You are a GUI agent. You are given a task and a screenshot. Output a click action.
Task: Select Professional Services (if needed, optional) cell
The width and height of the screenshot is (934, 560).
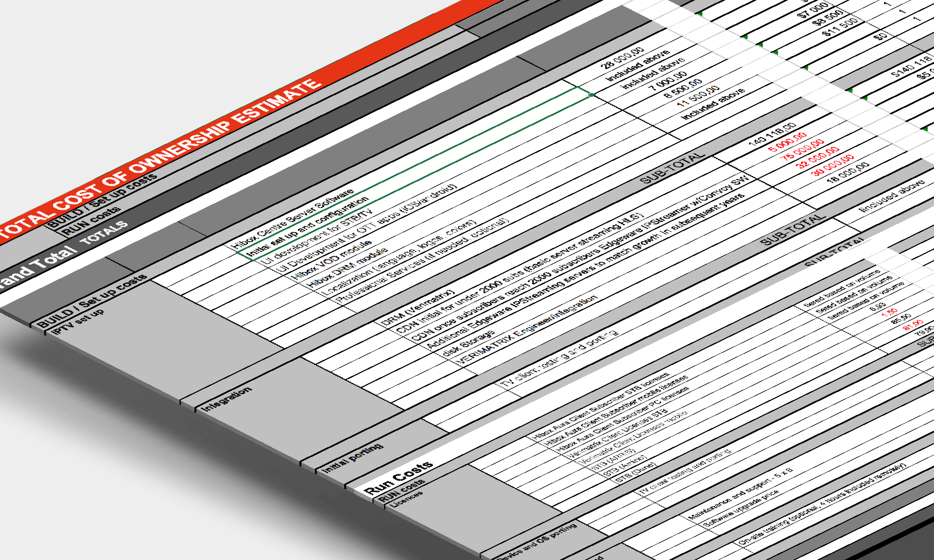point(423,261)
